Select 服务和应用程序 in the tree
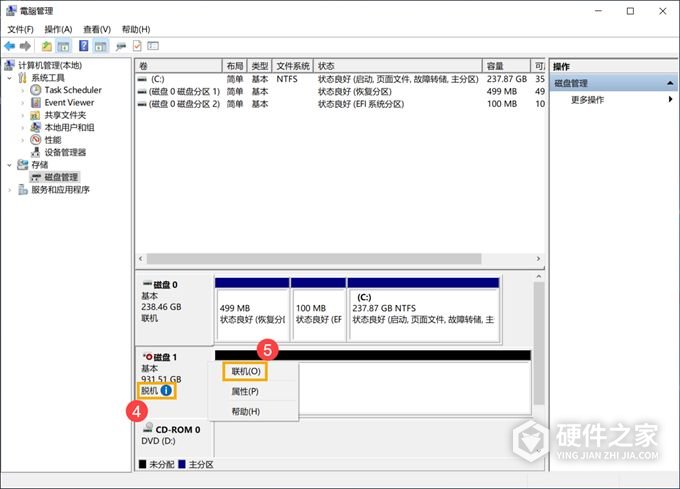This screenshot has height=489, width=680. [60, 189]
